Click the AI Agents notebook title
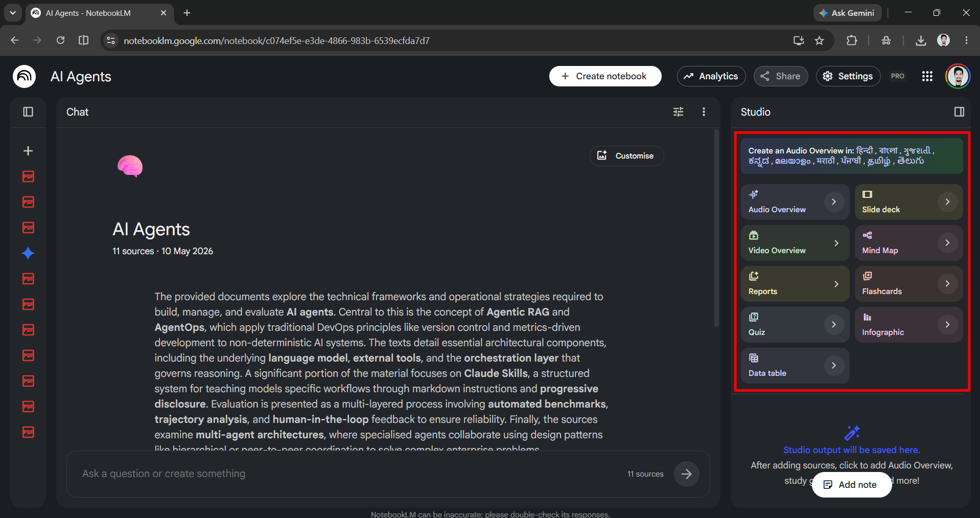This screenshot has height=518, width=980. 81,77
